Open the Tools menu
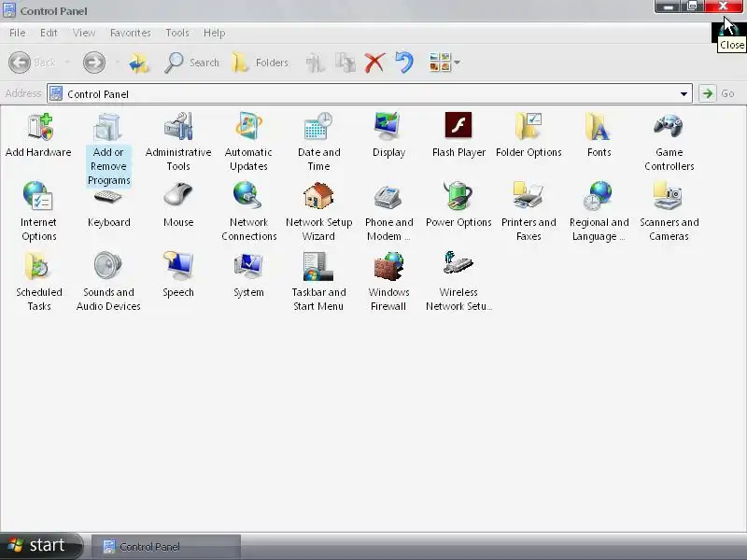The height and width of the screenshot is (560, 747). click(x=177, y=33)
